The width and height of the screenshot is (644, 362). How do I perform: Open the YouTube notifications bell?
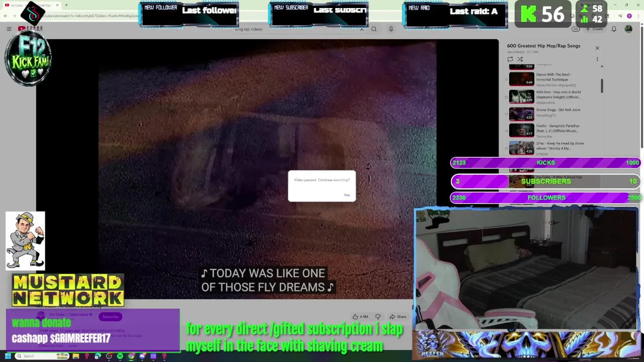614,29
